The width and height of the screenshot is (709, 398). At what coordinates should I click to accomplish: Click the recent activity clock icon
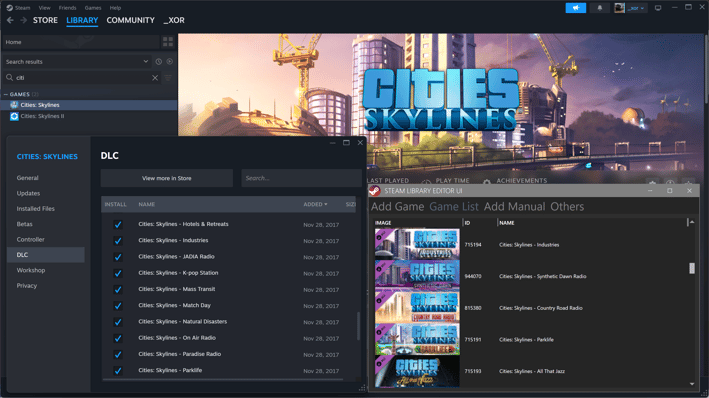[159, 62]
